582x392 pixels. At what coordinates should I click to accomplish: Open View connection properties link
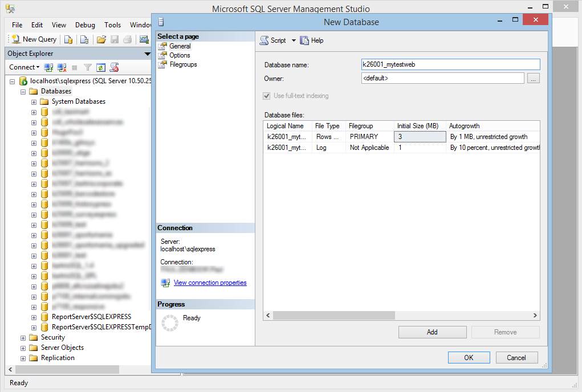pyautogui.click(x=210, y=283)
